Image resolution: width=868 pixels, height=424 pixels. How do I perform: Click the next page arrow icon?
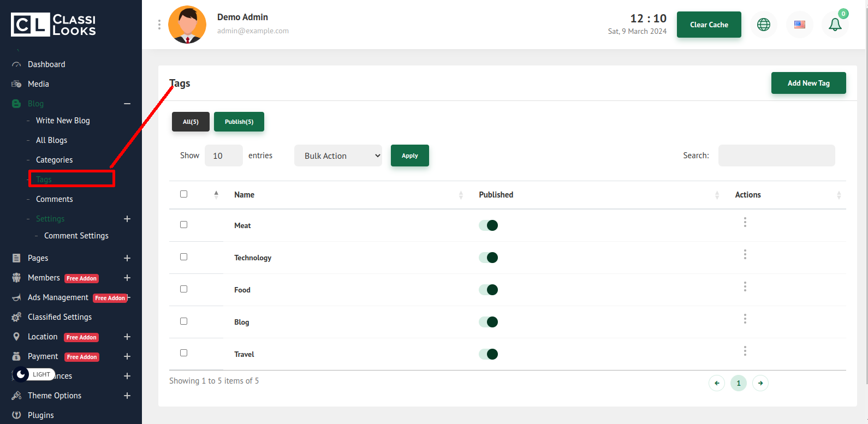pos(760,383)
